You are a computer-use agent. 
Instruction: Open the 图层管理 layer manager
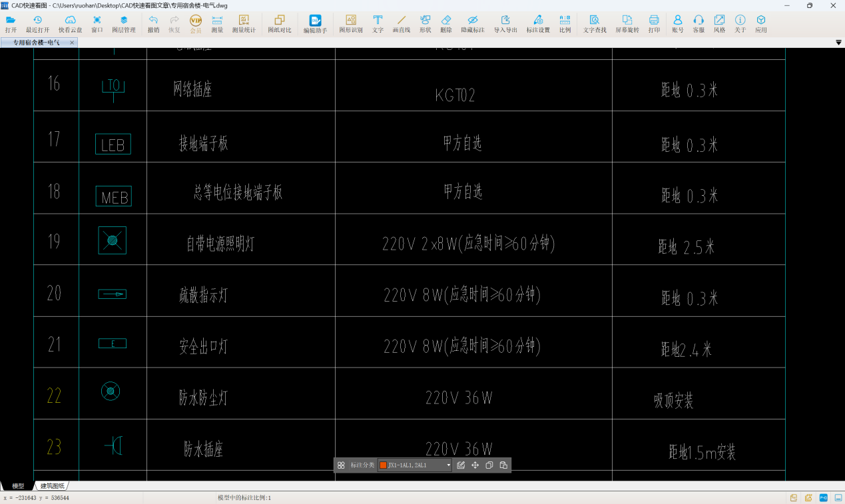pyautogui.click(x=123, y=24)
